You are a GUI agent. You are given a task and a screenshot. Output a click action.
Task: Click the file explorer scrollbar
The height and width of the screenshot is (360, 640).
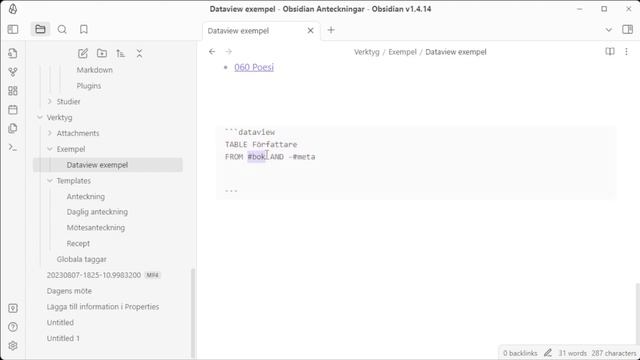tap(193, 312)
